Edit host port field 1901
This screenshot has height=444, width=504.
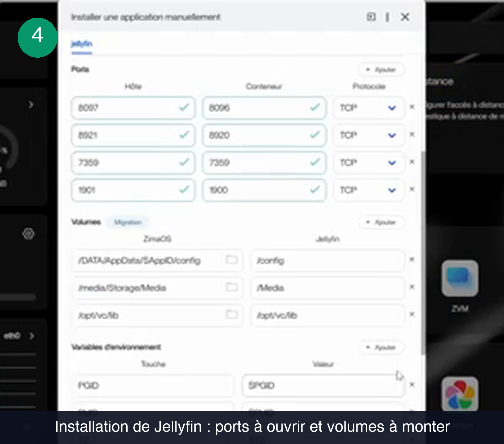click(x=133, y=190)
